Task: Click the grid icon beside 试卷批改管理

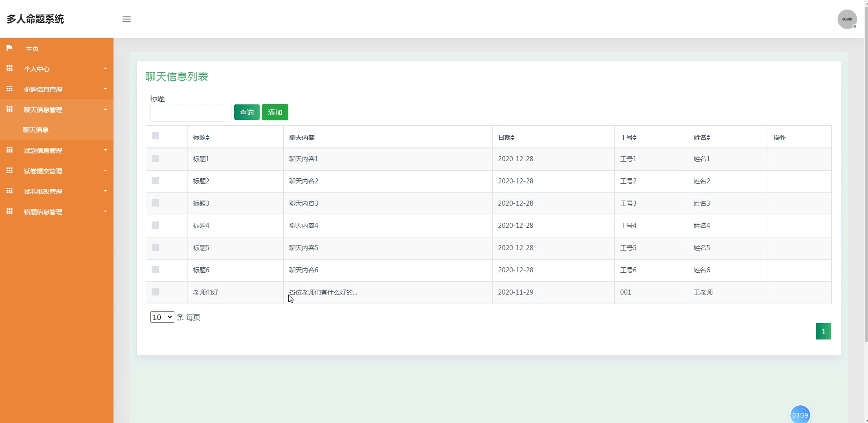Action: pos(9,191)
